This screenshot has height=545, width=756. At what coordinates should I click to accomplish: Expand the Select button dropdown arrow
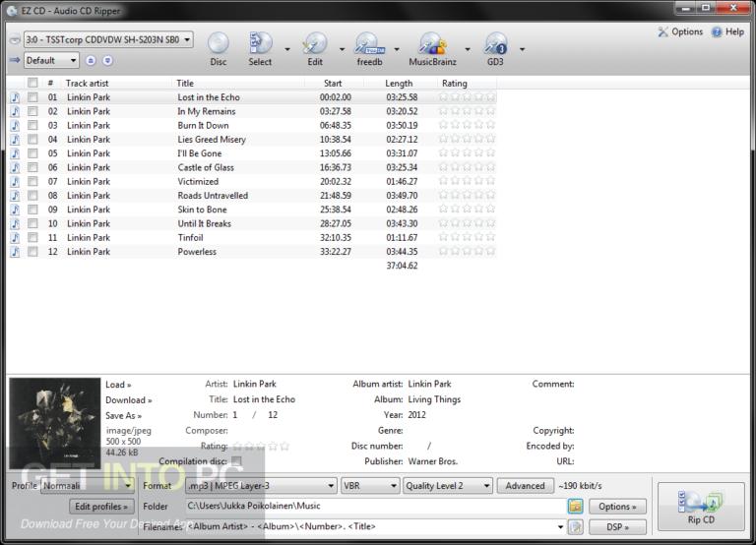(x=287, y=49)
